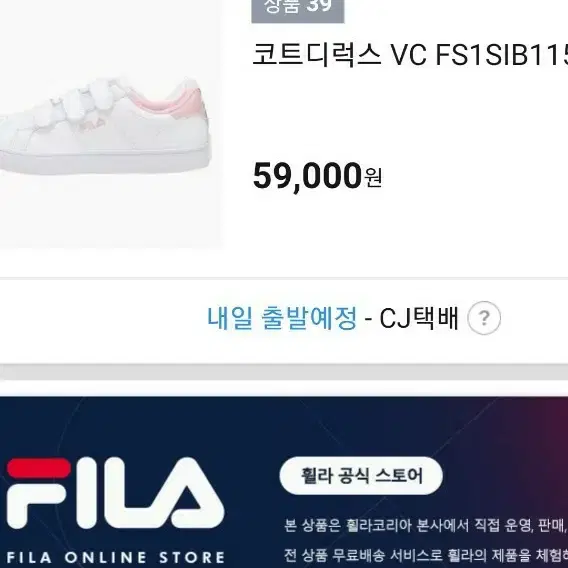The height and width of the screenshot is (568, 568).
Task: Click the large FILA logo in banner
Action: (115, 493)
